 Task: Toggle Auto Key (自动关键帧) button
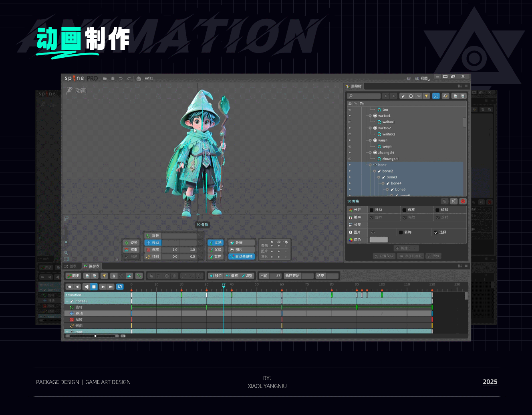coord(242,257)
